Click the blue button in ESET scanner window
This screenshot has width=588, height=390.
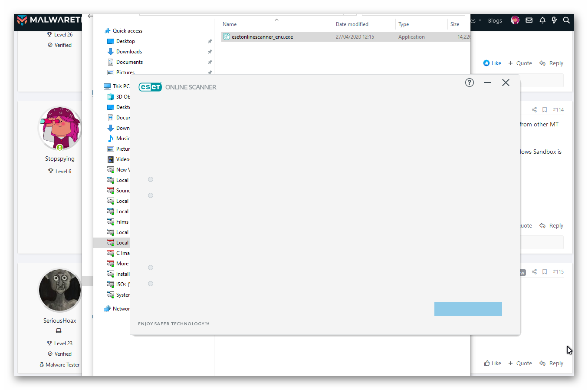pos(468,309)
